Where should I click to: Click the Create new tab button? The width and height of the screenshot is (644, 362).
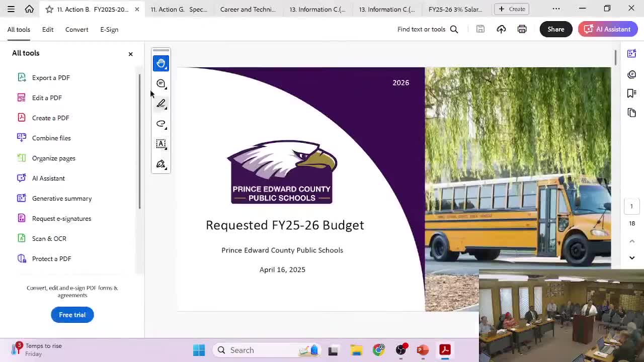pyautogui.click(x=512, y=9)
